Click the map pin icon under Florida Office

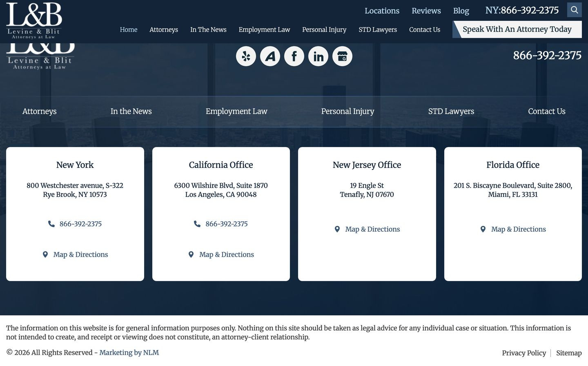(x=483, y=229)
